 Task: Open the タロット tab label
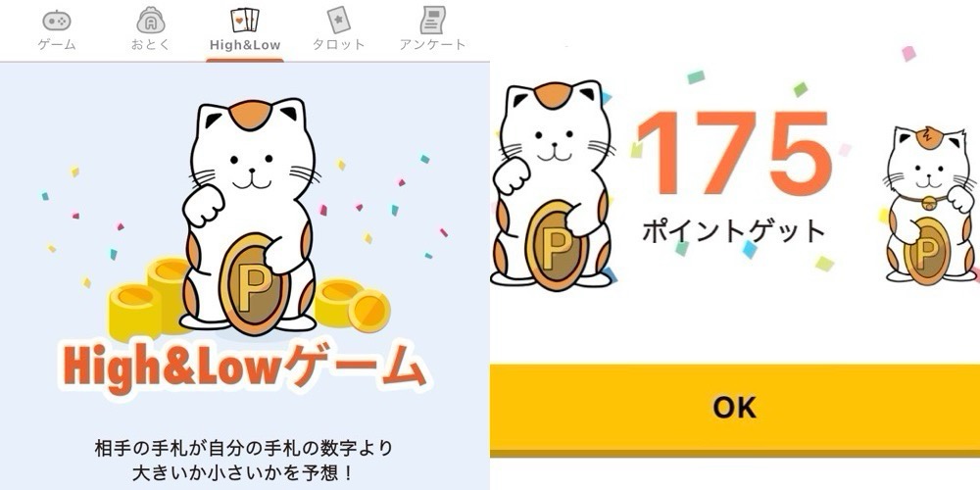click(338, 45)
